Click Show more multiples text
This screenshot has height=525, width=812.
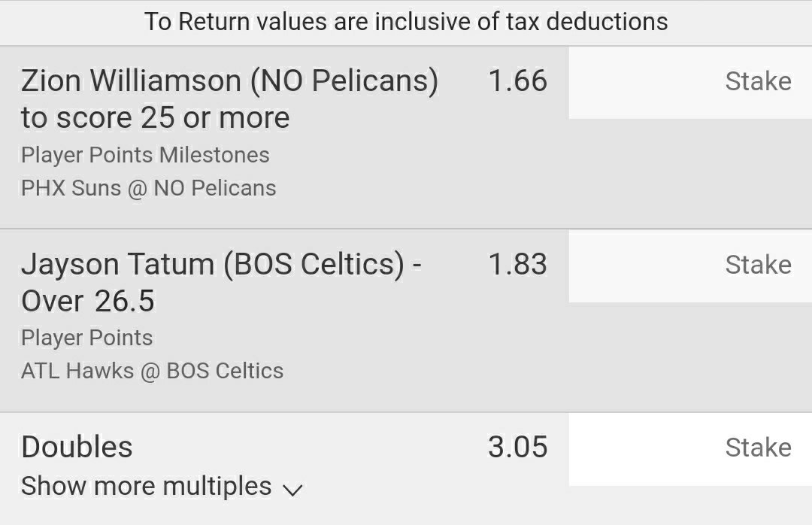pos(147,486)
